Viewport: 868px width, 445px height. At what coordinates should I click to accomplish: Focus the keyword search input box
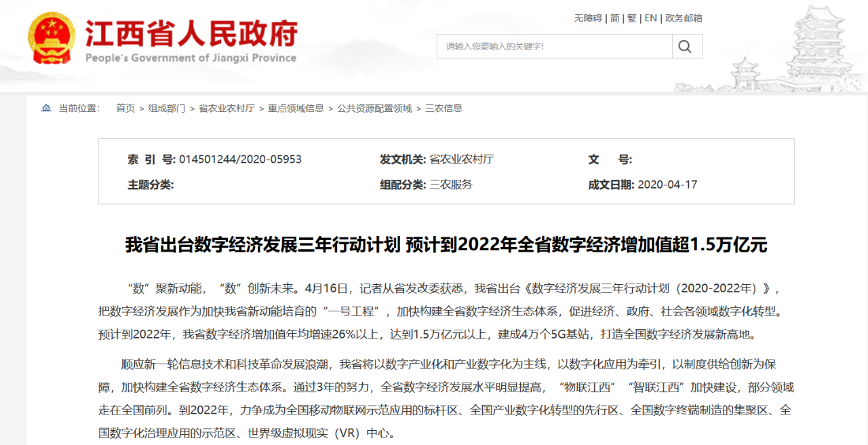(x=554, y=46)
